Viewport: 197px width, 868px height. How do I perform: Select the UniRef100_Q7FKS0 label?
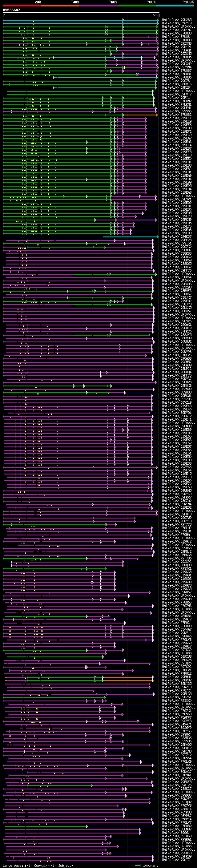click(177, 332)
